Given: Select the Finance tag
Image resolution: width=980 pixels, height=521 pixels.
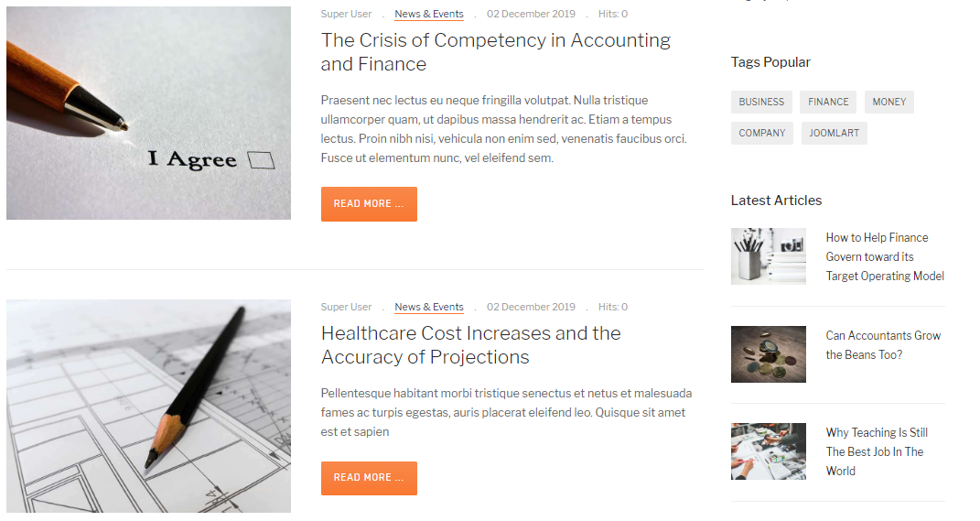Looking at the screenshot, I should (828, 103).
